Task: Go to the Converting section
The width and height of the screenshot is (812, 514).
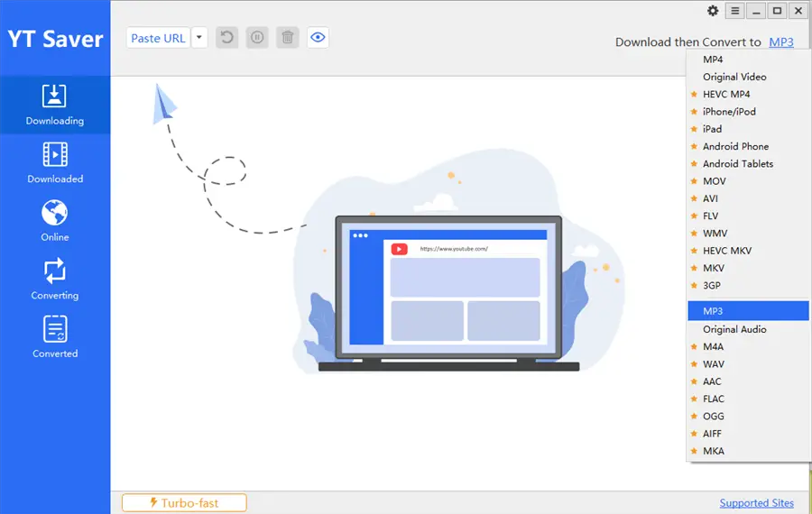Action: pyautogui.click(x=55, y=280)
